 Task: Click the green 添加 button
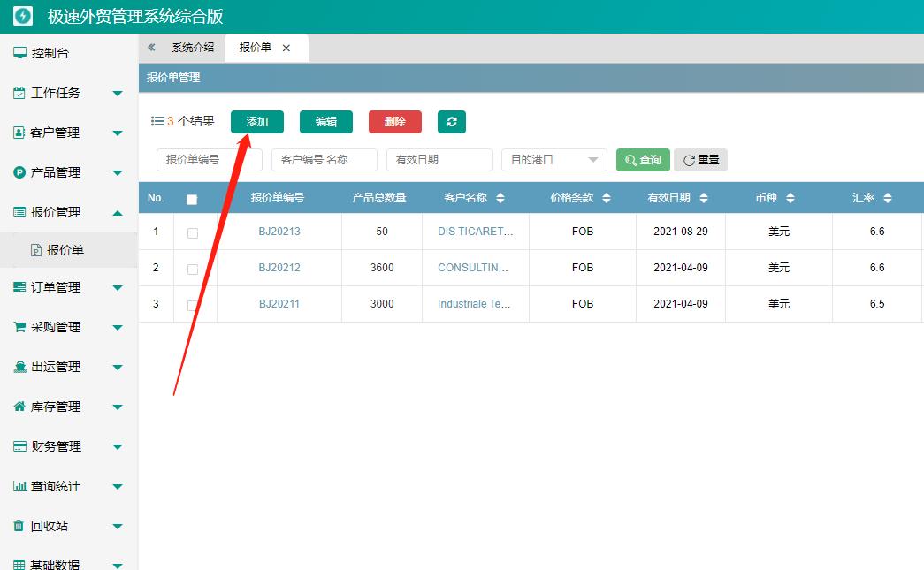(x=256, y=121)
